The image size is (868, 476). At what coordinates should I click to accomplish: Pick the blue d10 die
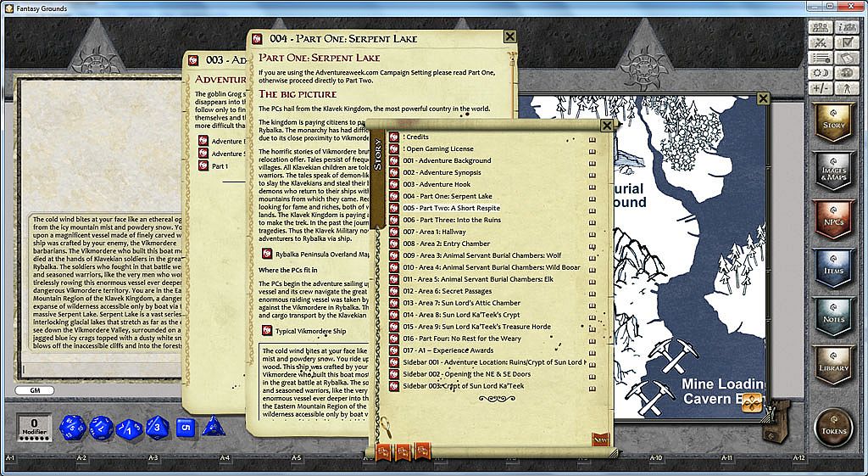tap(129, 428)
